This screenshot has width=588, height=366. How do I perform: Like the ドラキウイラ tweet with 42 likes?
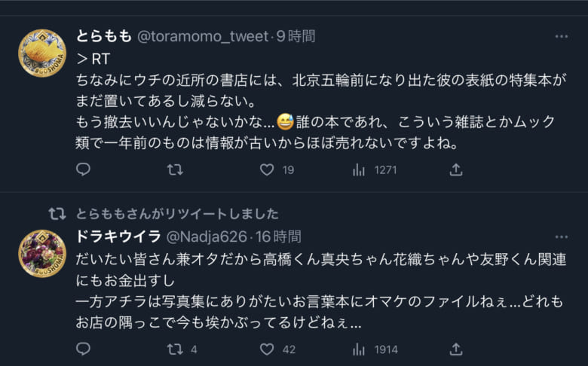click(x=267, y=349)
